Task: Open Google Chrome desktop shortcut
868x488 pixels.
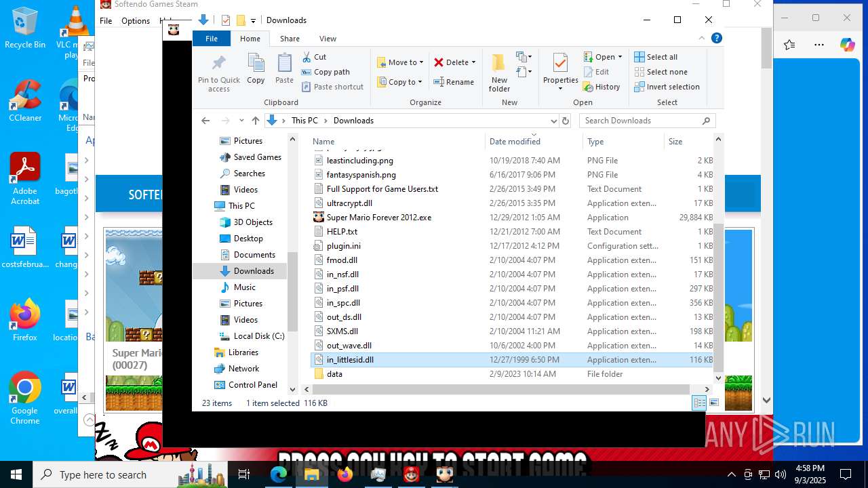Action: (x=25, y=399)
